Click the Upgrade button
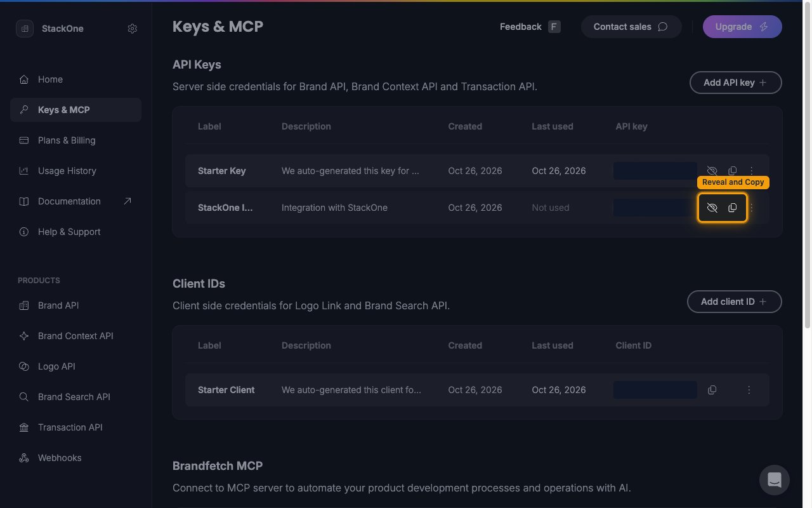 (x=742, y=27)
